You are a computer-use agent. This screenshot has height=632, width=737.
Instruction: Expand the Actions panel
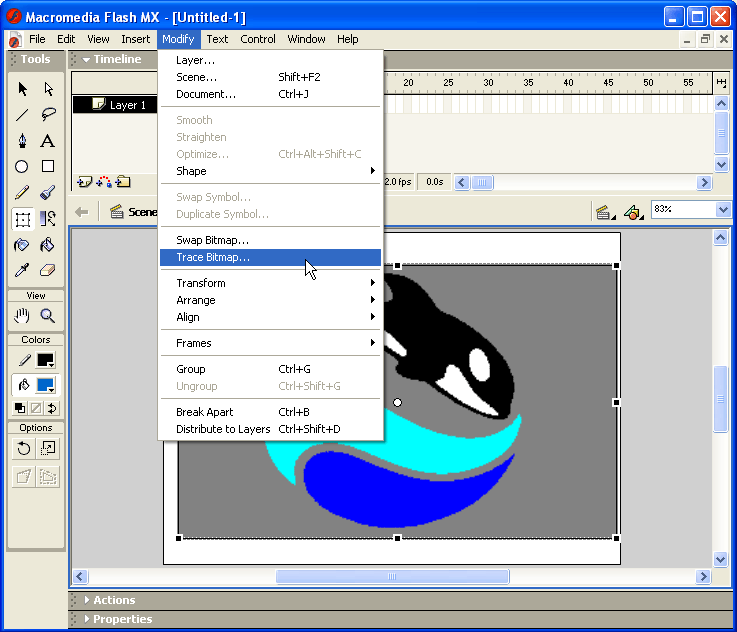pyautogui.click(x=87, y=600)
